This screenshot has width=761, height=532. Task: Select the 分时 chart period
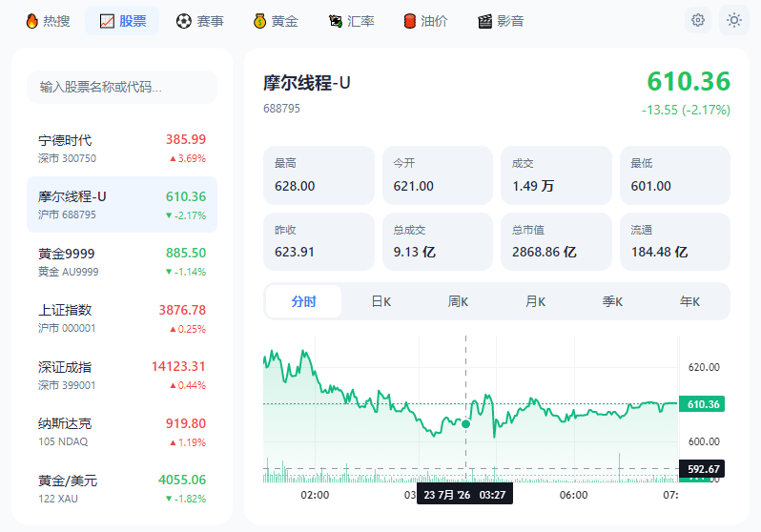[304, 301]
